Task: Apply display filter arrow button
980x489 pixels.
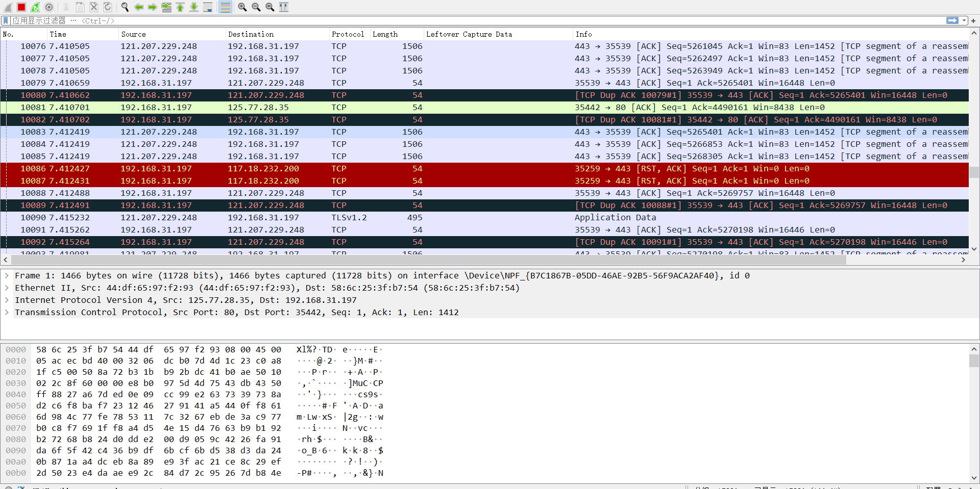Action: pos(952,20)
